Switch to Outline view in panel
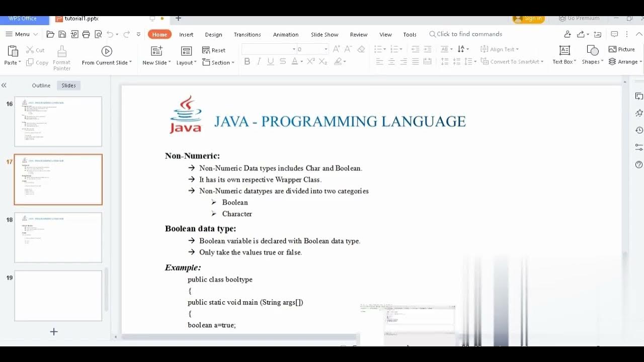Screen dimensions: 644x362 (x=41, y=85)
